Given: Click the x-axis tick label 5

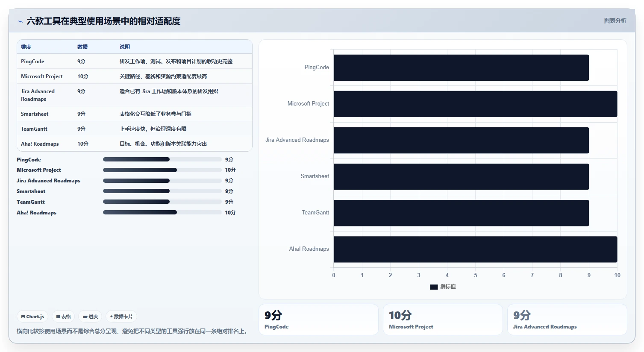Looking at the screenshot, I should (x=476, y=275).
